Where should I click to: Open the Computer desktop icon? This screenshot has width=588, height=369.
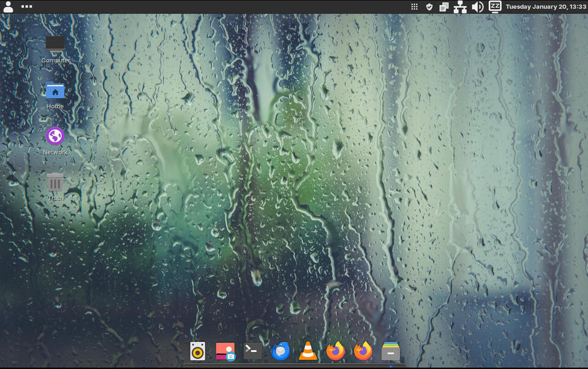click(55, 45)
